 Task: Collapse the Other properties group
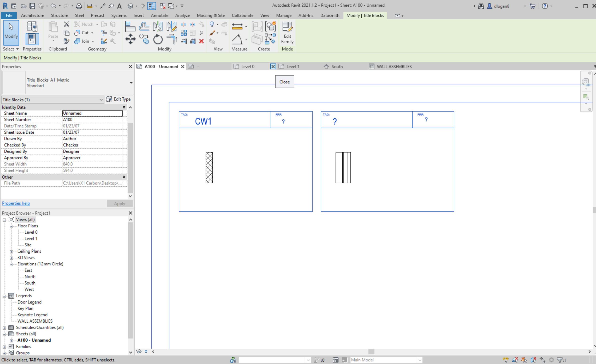point(124,177)
